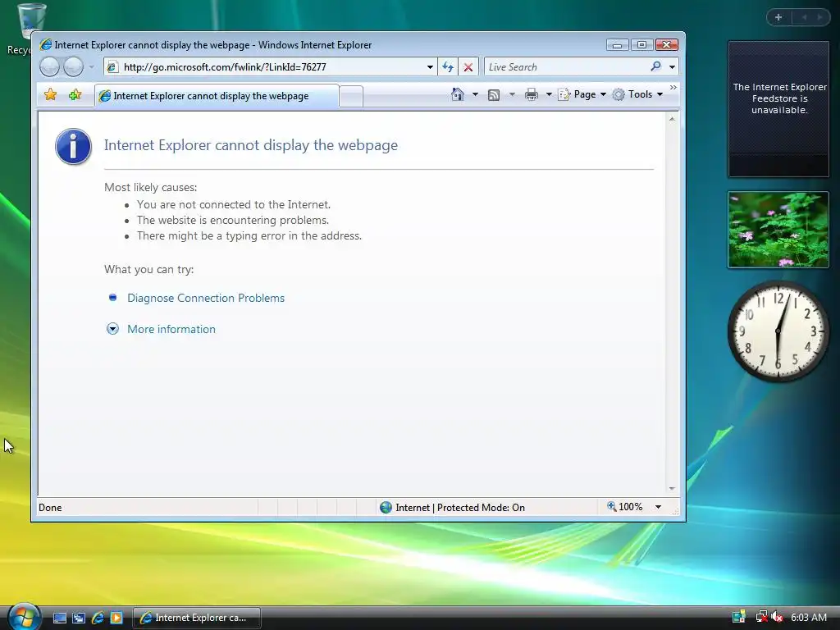840x630 pixels.
Task: Click the sidebar next gadgets page arrow
Action: [819, 17]
